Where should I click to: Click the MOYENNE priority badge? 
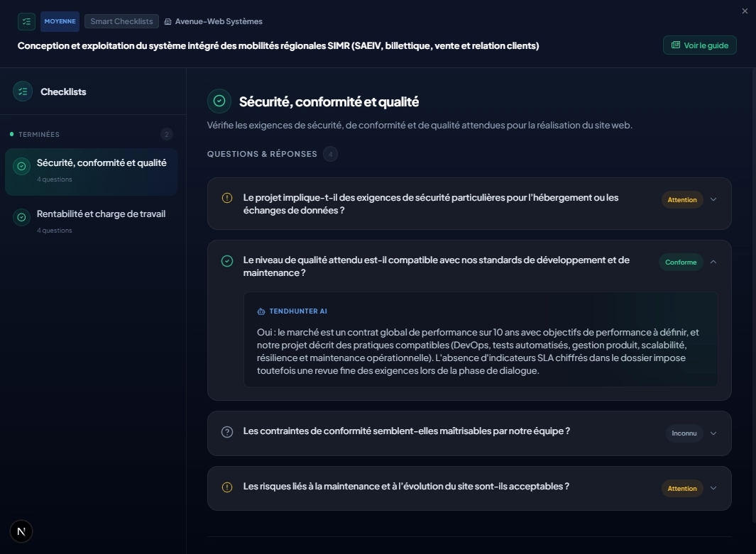(60, 21)
